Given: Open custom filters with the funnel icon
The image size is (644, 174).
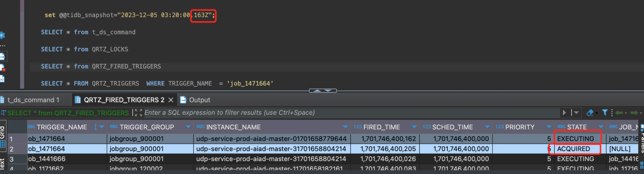Looking at the screenshot, I should [x=605, y=113].
